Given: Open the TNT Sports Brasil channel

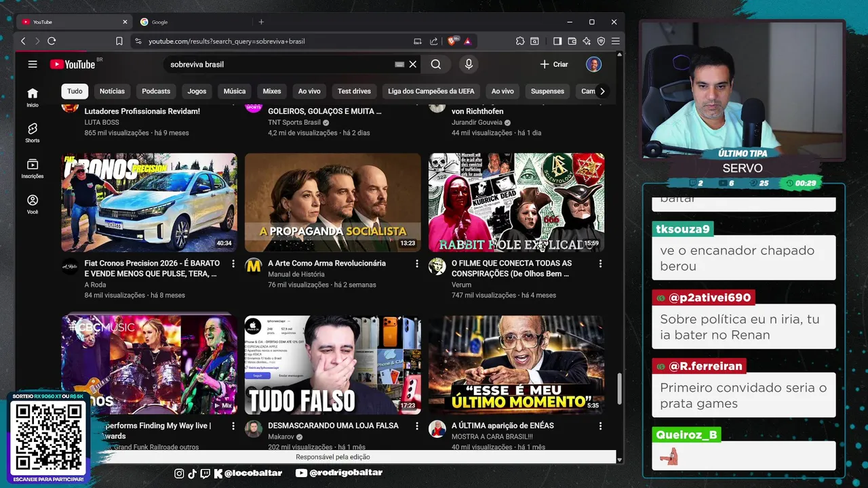Looking at the screenshot, I should point(294,123).
